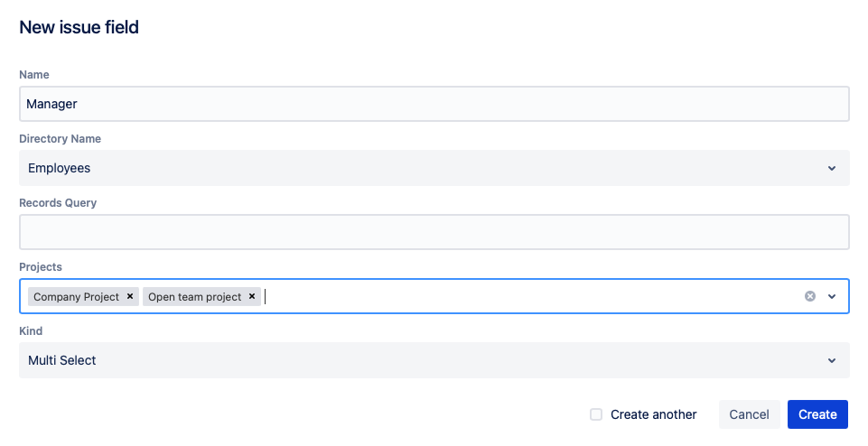Click the empty Records Query field

pos(434,232)
